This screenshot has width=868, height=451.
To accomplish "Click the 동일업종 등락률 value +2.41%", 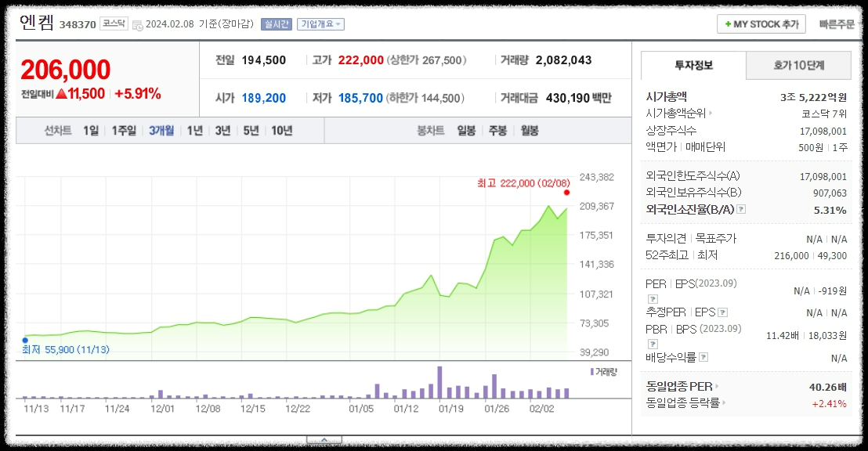I will [830, 403].
